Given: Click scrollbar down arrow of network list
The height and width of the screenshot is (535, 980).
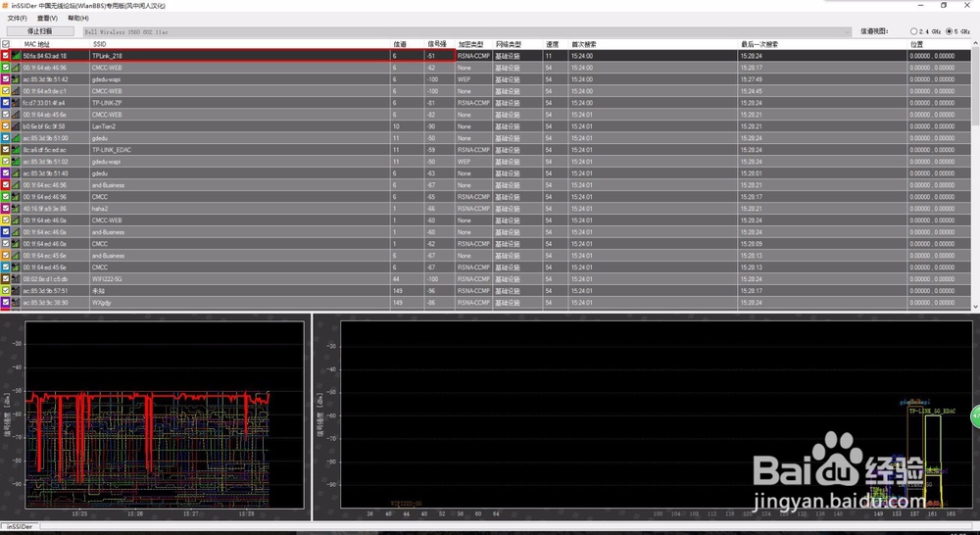Looking at the screenshot, I should click(x=976, y=307).
